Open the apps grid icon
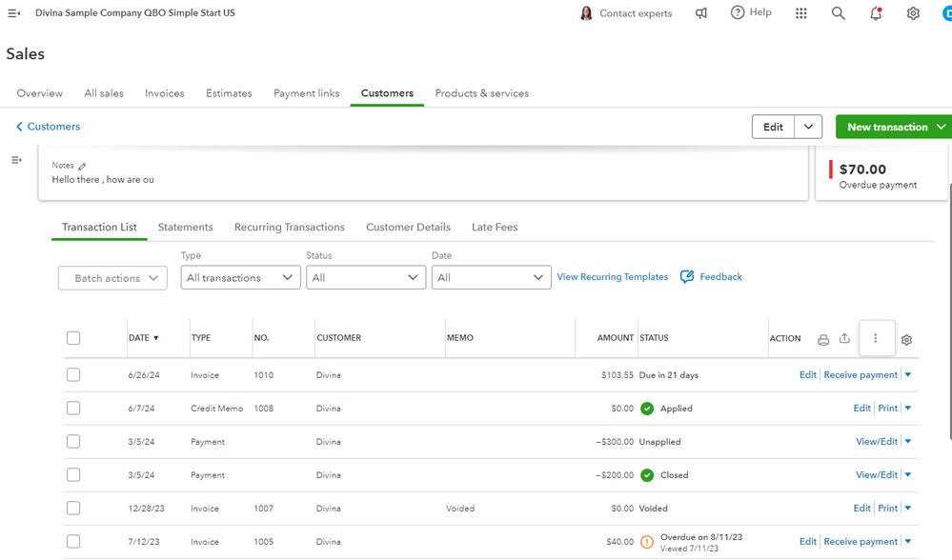Screen dimensions: 952x560 (x=801, y=13)
